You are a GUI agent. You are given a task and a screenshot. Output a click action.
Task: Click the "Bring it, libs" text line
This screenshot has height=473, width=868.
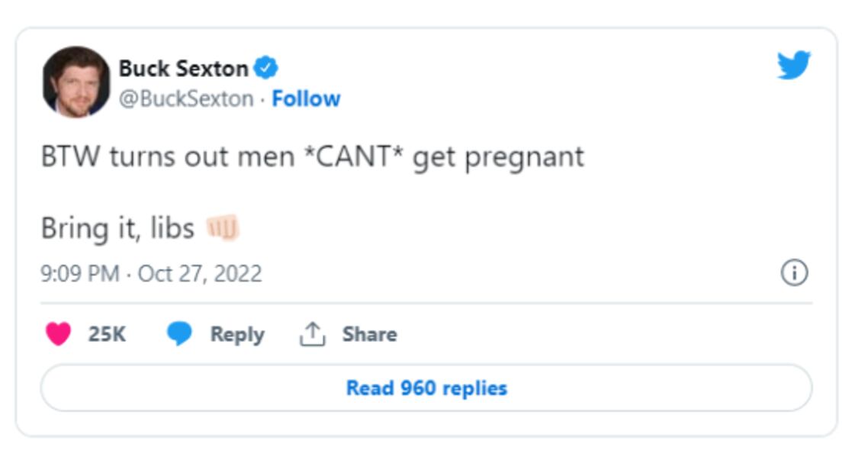tap(117, 228)
